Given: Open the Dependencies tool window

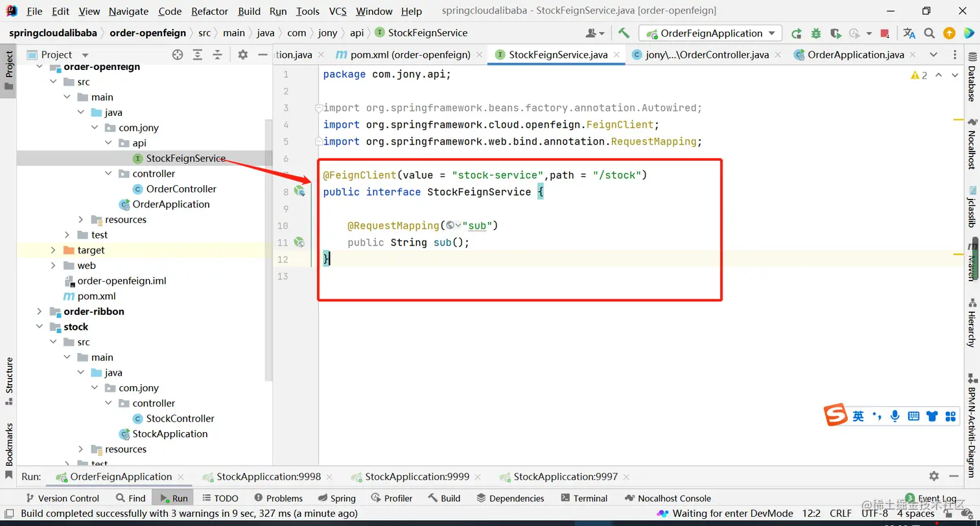Looking at the screenshot, I should pyautogui.click(x=510, y=498).
